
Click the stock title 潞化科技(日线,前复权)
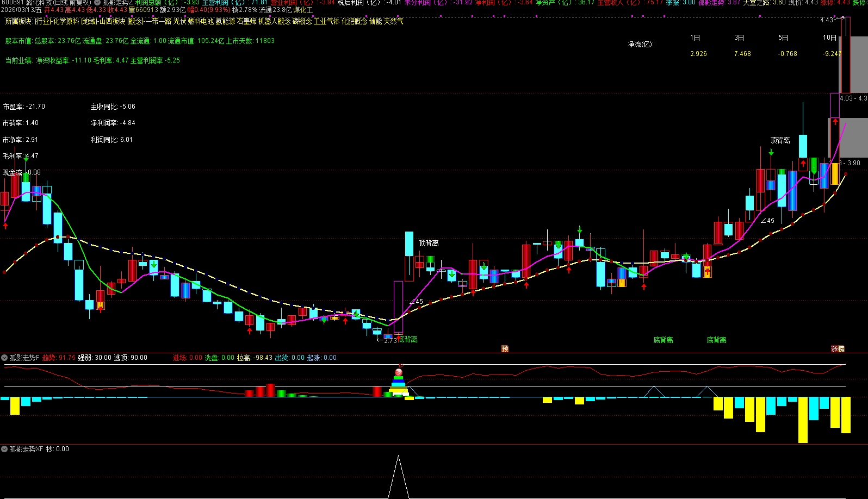[58, 2]
